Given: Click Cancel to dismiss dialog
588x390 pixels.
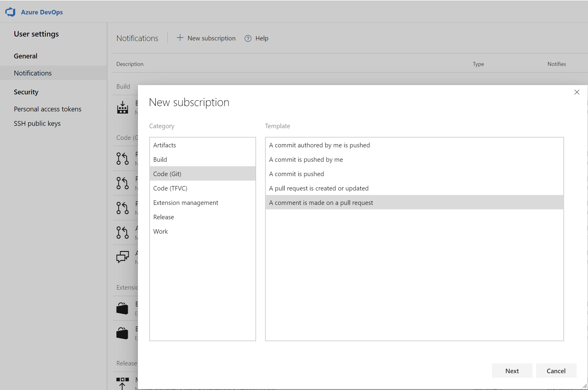Looking at the screenshot, I should coord(557,371).
